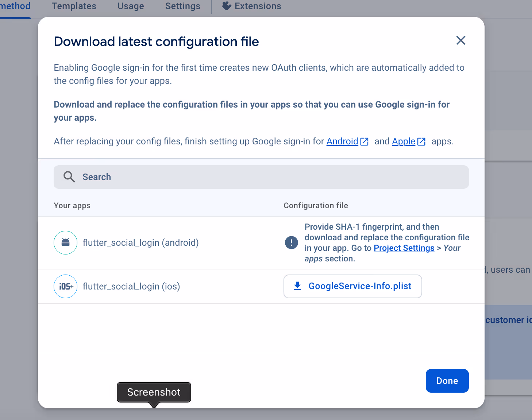Select the Sign-in method tab

15,6
